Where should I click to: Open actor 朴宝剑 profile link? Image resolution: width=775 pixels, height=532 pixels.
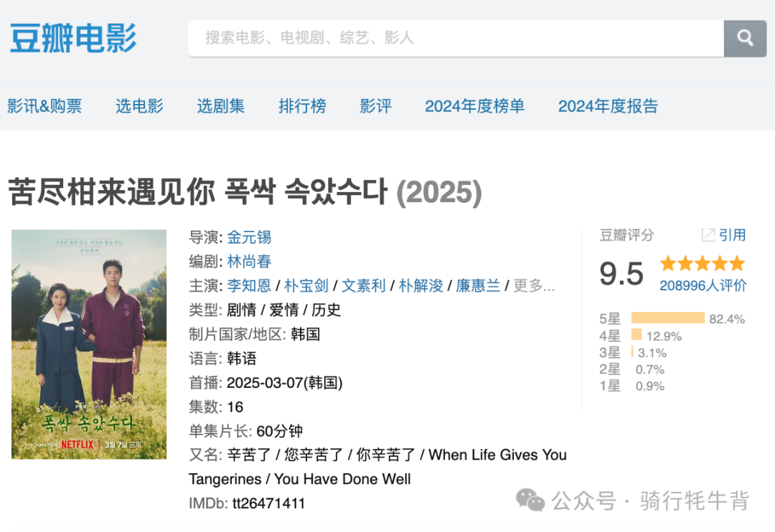coord(306,285)
